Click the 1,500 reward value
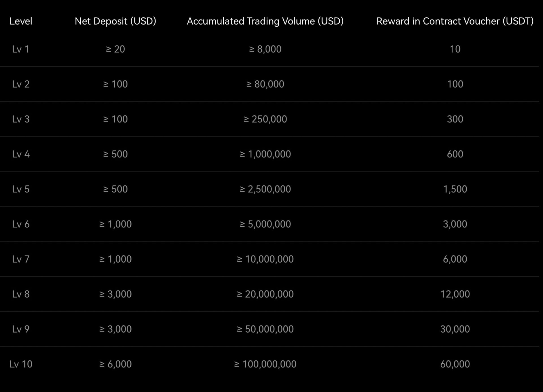The image size is (543, 392). coord(455,189)
